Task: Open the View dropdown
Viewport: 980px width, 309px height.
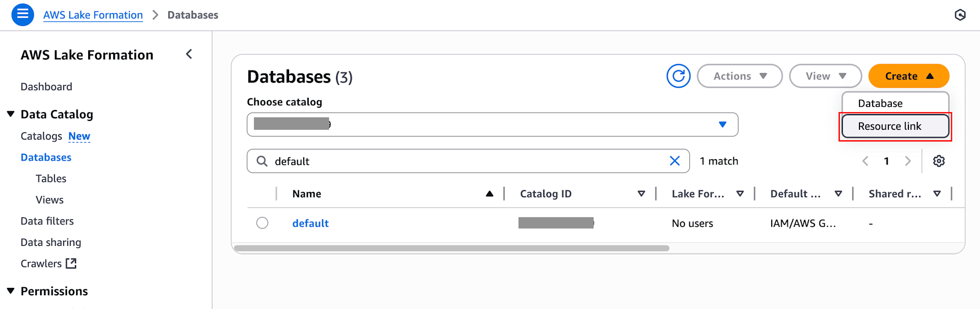Action: click(x=825, y=76)
